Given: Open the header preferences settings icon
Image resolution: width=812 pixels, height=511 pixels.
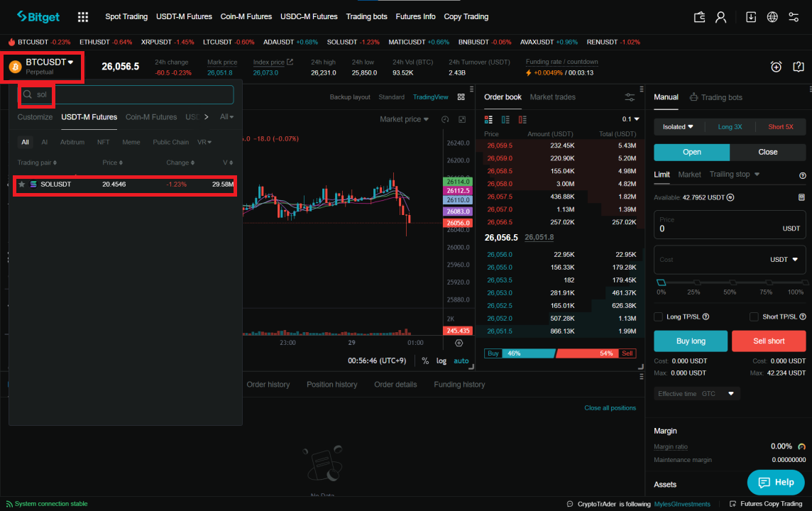Looking at the screenshot, I should [x=794, y=17].
